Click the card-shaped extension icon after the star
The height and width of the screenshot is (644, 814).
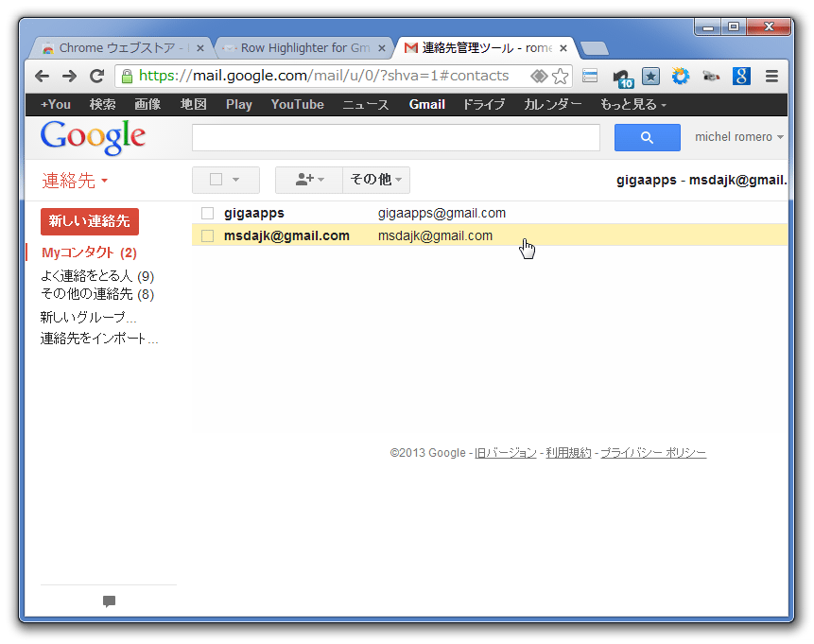coord(590,76)
